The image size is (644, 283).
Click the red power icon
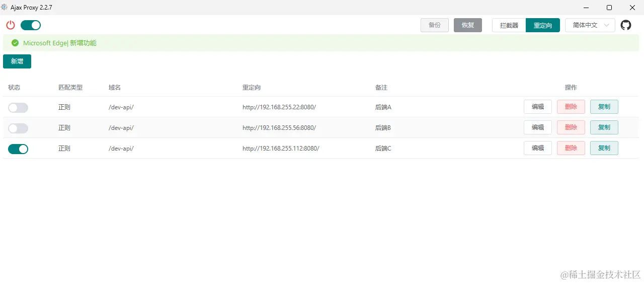[x=11, y=25]
